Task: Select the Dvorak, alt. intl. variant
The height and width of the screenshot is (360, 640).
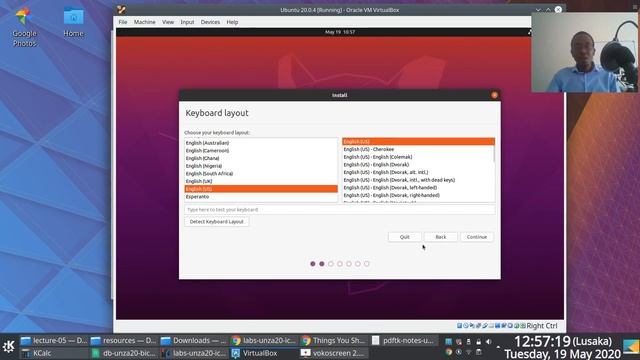Action: (x=418, y=172)
